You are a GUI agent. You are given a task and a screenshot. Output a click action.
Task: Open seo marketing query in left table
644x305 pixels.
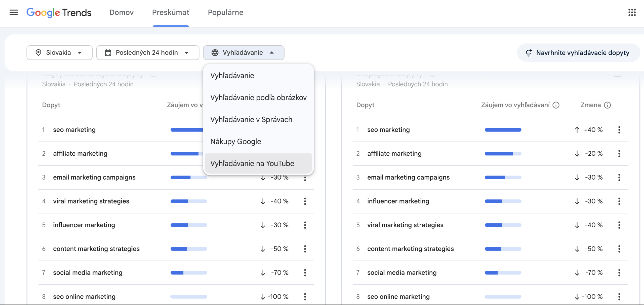(x=74, y=130)
